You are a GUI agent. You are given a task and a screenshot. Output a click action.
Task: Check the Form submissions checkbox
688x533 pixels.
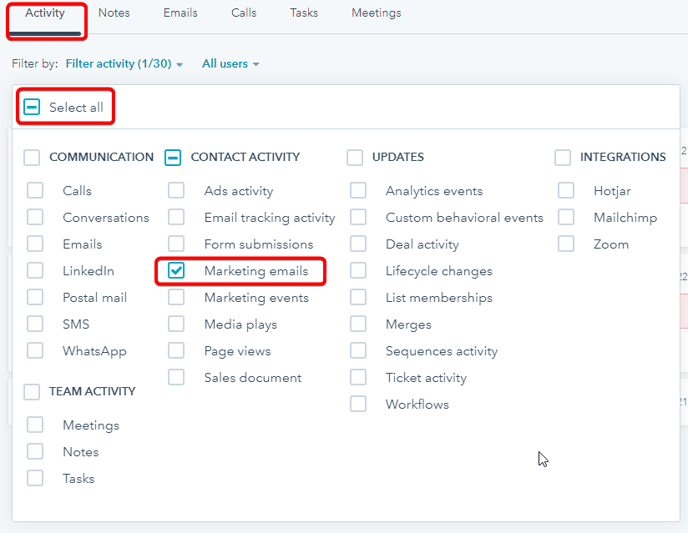pos(177,244)
